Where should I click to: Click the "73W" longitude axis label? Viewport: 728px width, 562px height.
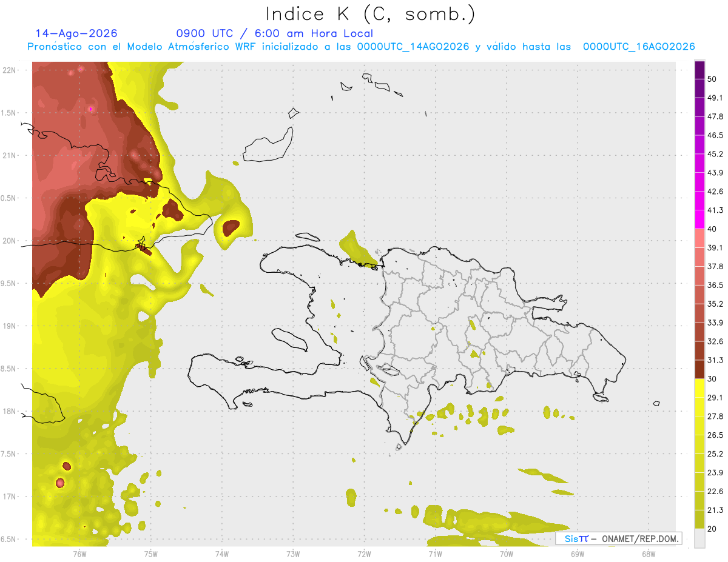pos(293,554)
